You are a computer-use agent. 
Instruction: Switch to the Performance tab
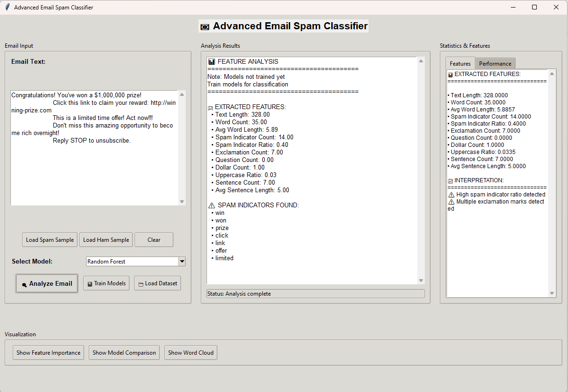[495, 64]
